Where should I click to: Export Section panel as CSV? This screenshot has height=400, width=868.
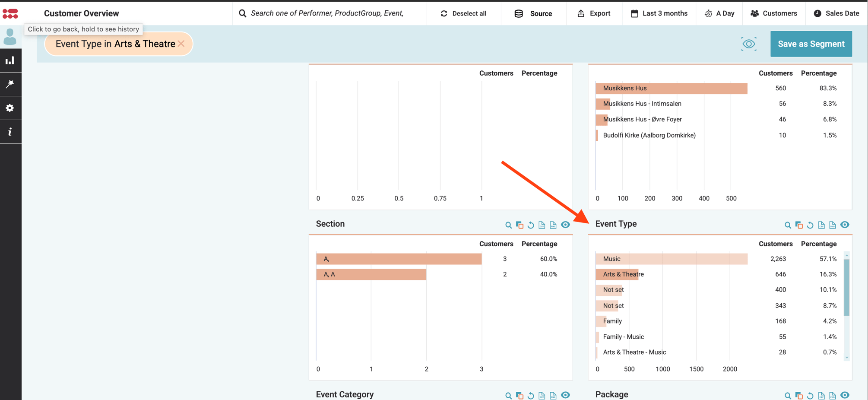point(542,225)
